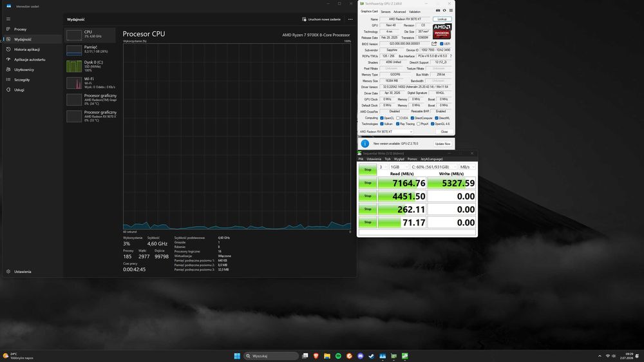This screenshot has width=644, height=362.
Task: Click Close button in GPU-Z
Action: (444, 131)
